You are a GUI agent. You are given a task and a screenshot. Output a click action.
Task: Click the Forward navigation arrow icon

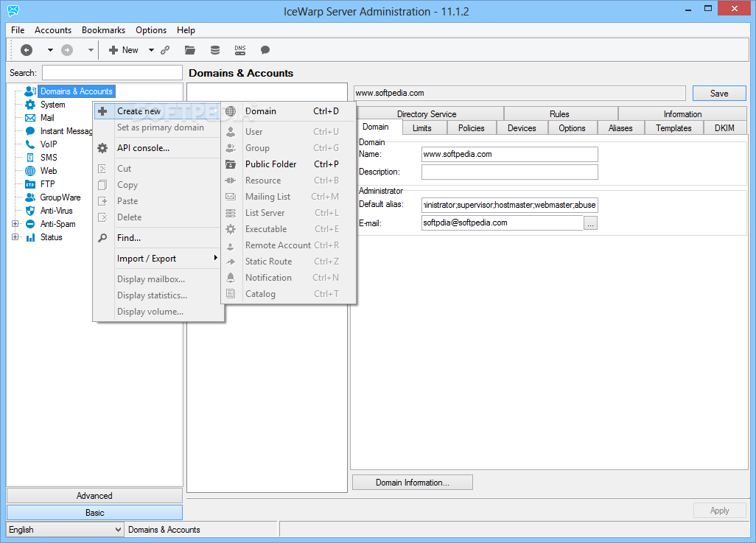click(67, 50)
